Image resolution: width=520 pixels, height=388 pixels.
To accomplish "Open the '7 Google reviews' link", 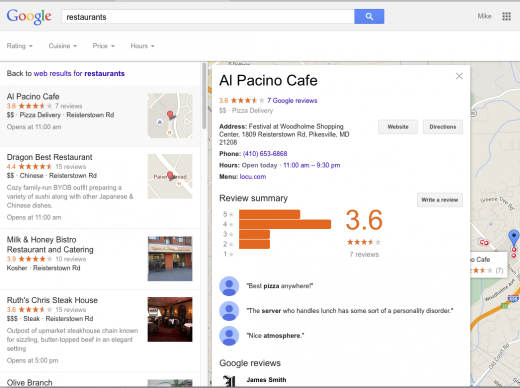I will [292, 101].
